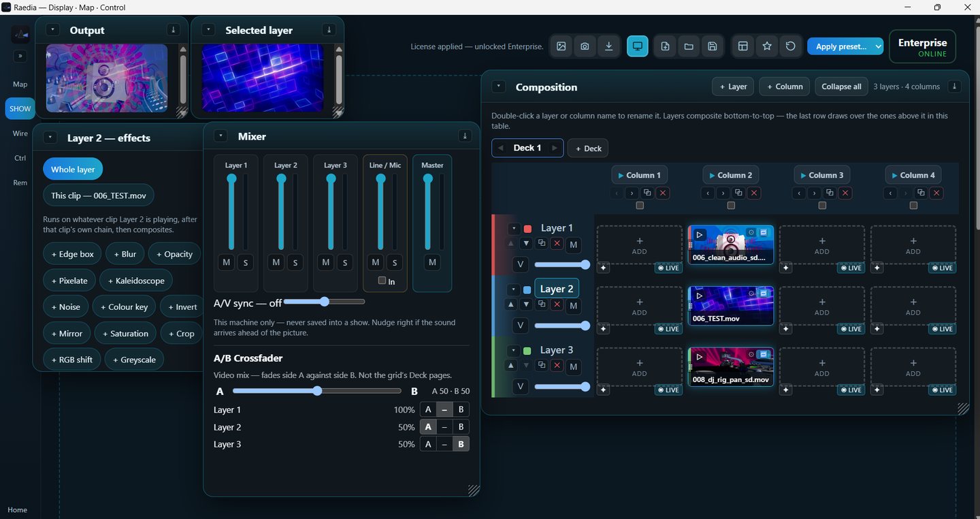Move Layer 2 down with its triangle arrow

point(526,304)
